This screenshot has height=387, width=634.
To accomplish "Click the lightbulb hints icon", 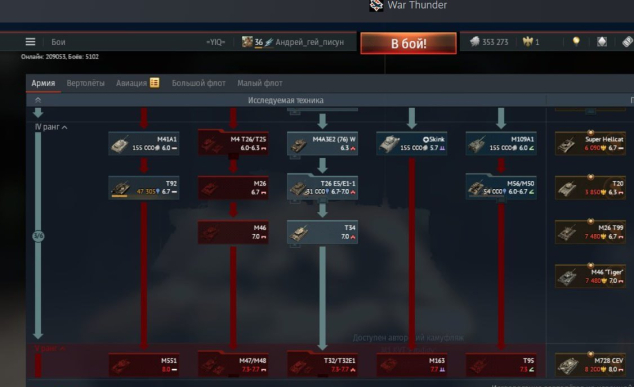I will 576,41.
